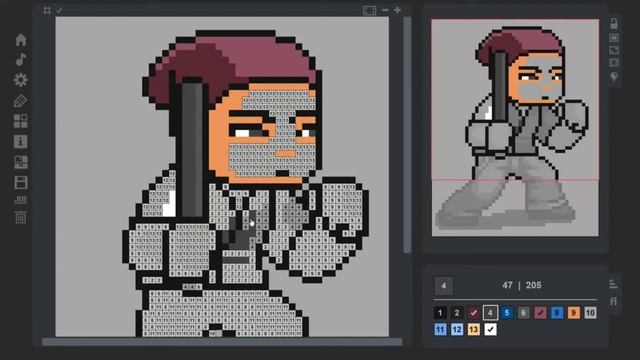This screenshot has width=640, height=360.
Task: Click the fit-to-screen icon above canvas
Action: pos(369,11)
